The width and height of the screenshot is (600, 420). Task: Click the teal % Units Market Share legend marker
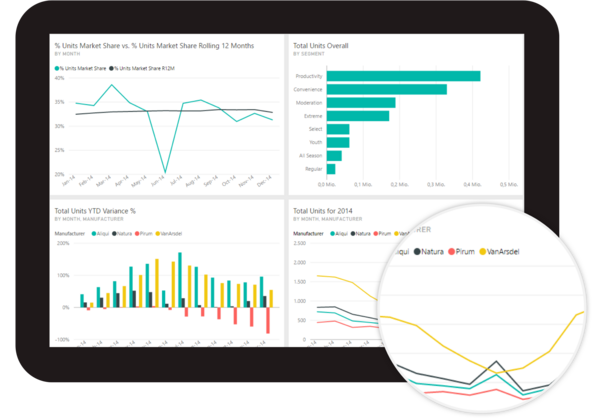click(x=57, y=69)
